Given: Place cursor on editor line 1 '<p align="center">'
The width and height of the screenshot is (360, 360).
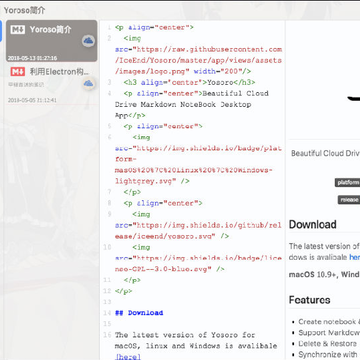Looking at the screenshot, I should pyautogui.click(x=154, y=28).
